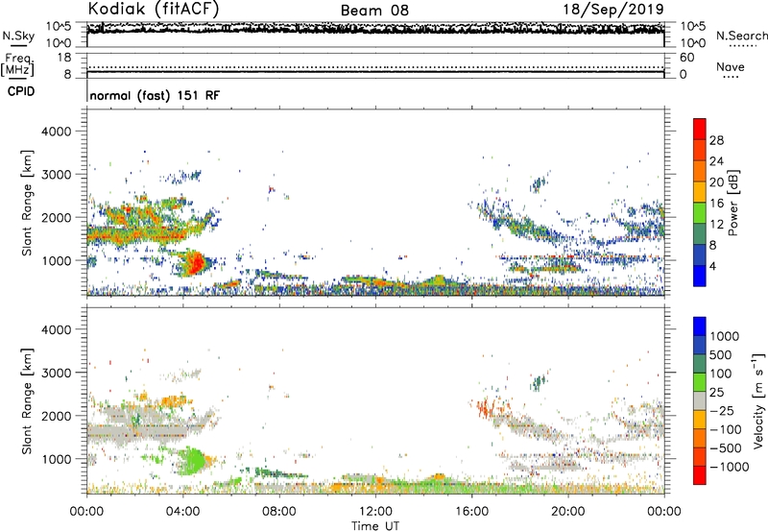The width and height of the screenshot is (768, 532).
Task: Click the red high-power blob near 04:30 UT
Action: 196,263
